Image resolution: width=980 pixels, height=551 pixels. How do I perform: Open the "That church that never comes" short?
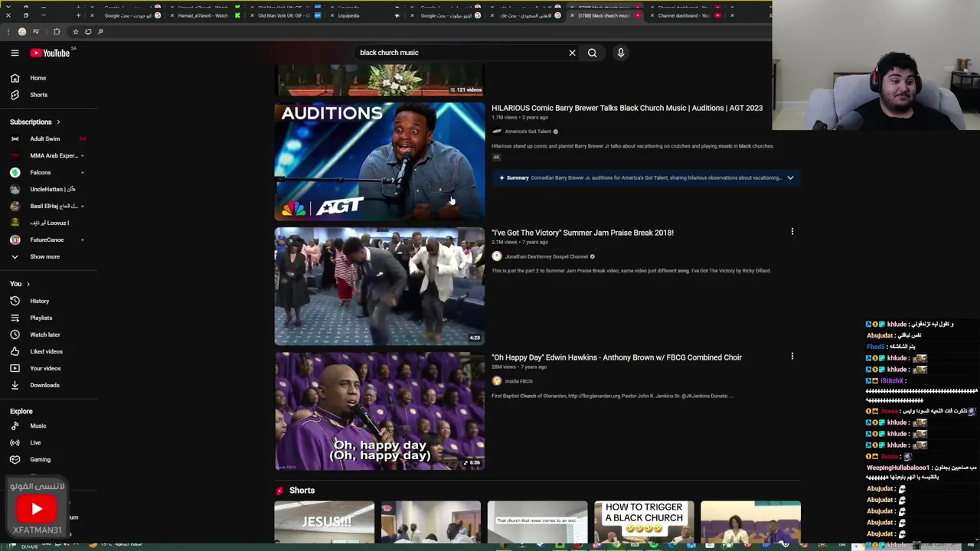[537, 523]
